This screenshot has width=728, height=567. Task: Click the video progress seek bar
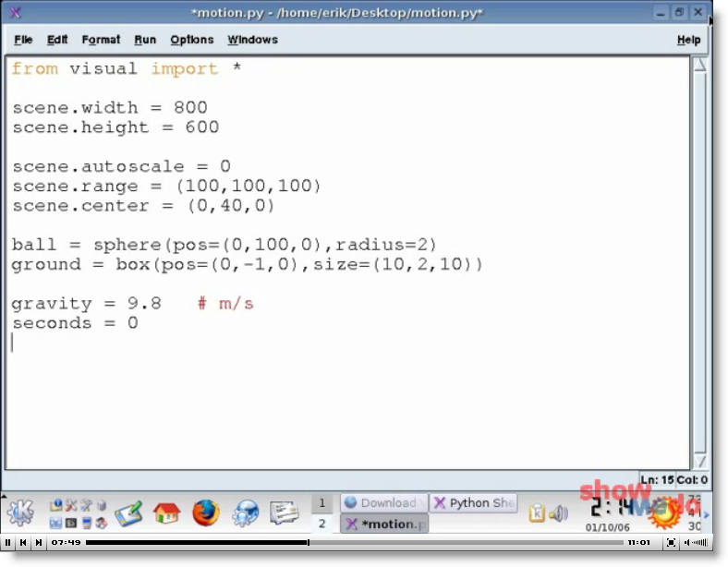(x=355, y=542)
